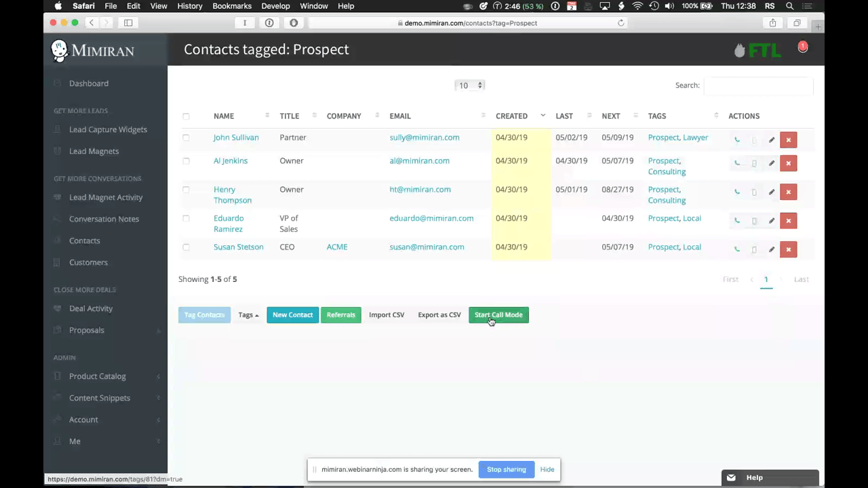Screen dimensions: 868x488
Task: Click the Mimiran mascot logo
Action: pyautogui.click(x=60, y=51)
